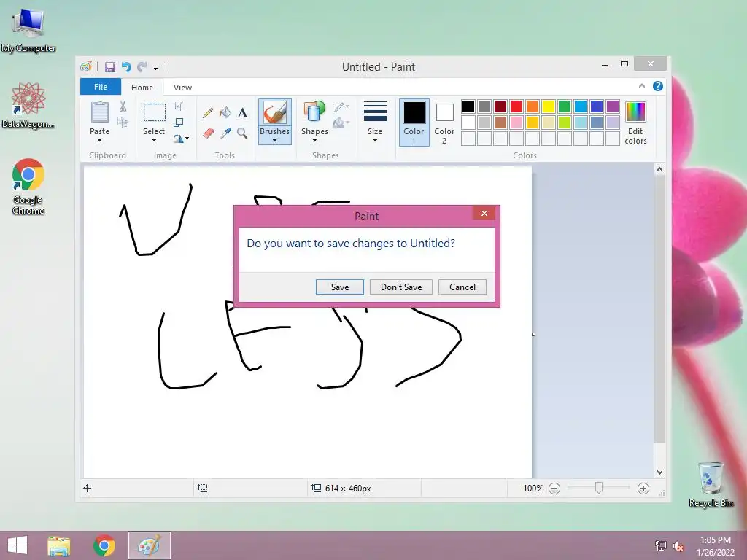Image resolution: width=747 pixels, height=560 pixels.
Task: Open the DataWagon desktop shortcut
Action: pyautogui.click(x=28, y=106)
